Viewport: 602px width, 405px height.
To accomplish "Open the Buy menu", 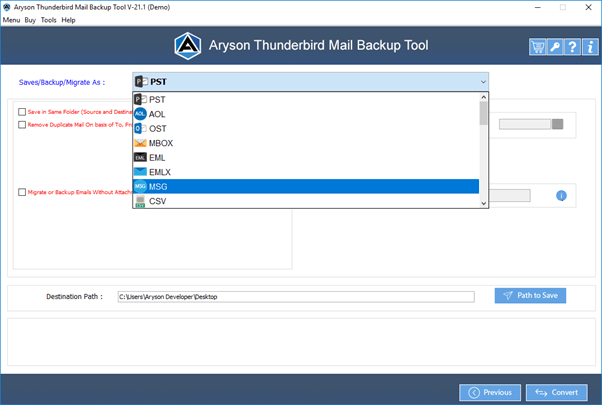I will [30, 20].
